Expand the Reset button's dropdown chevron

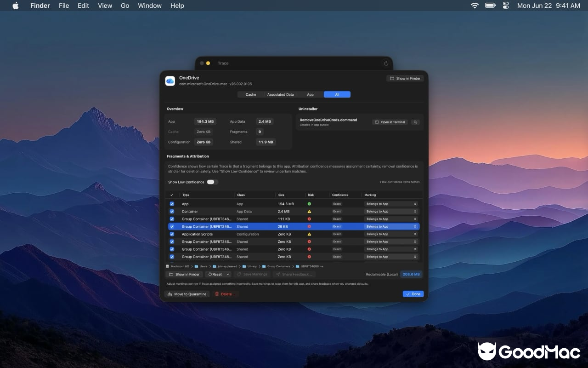227,274
